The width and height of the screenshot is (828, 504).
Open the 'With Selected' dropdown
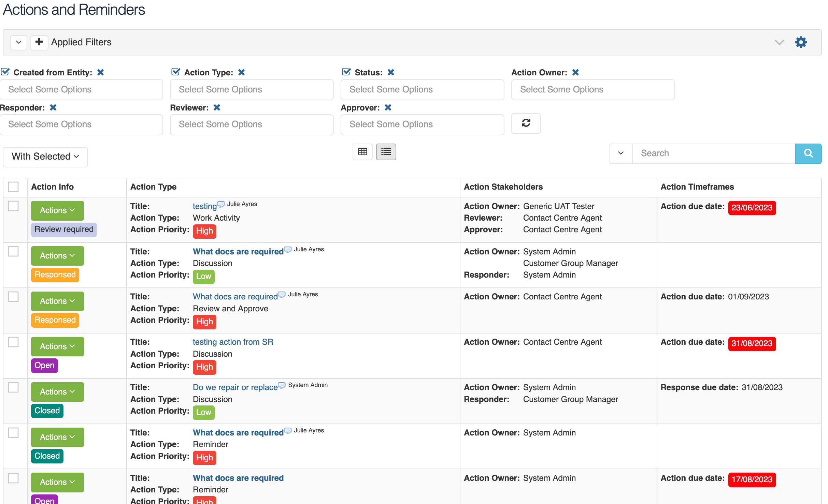click(45, 157)
